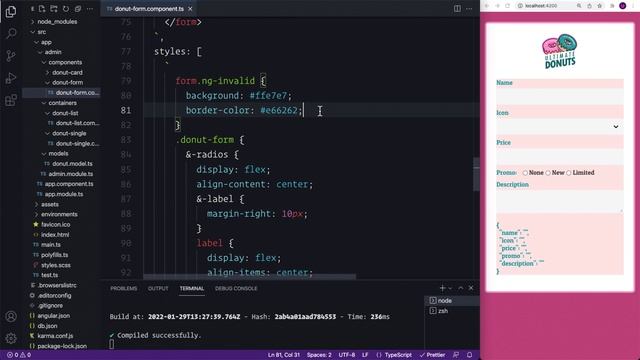Collapse the src folder
The width and height of the screenshot is (640, 360).
(x=38, y=32)
